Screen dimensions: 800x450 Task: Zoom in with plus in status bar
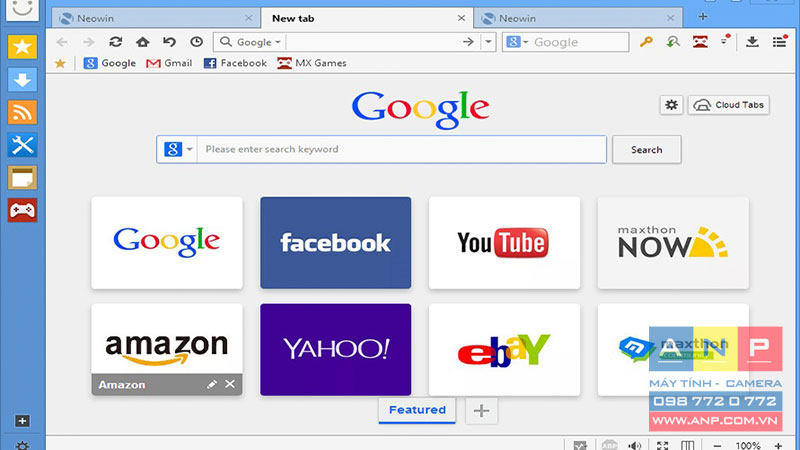tap(778, 446)
